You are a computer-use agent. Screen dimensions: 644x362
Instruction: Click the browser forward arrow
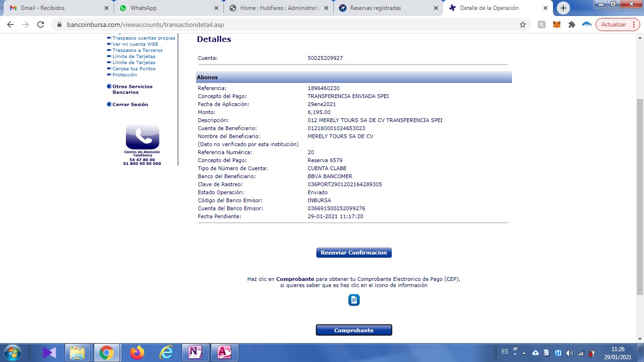(x=25, y=25)
